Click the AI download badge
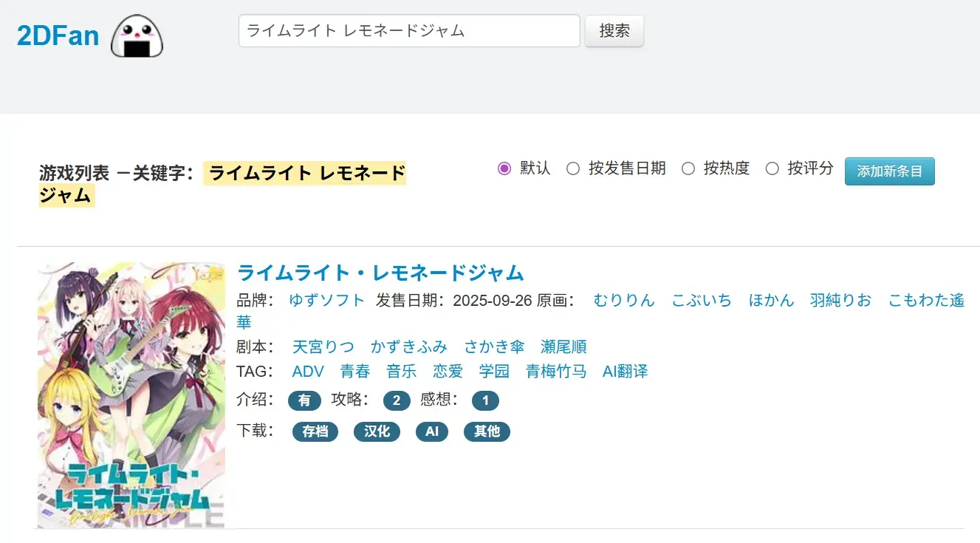This screenshot has width=980, height=543. [x=432, y=431]
